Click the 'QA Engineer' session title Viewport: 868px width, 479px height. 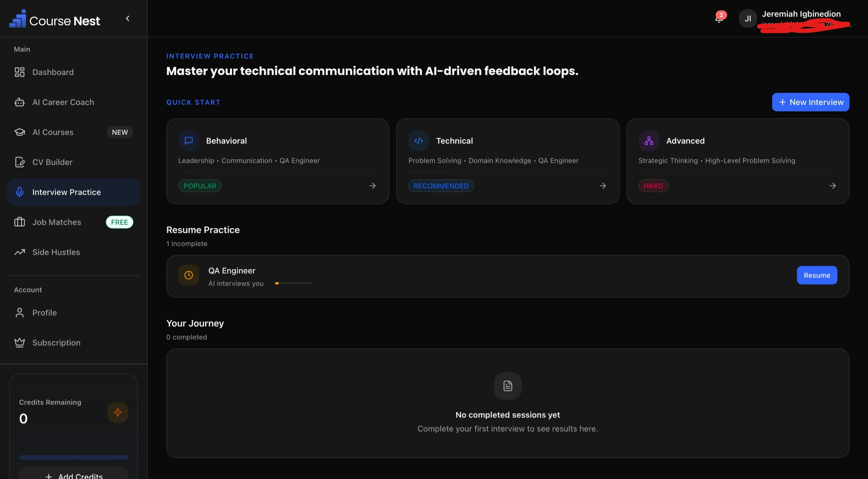coord(232,271)
